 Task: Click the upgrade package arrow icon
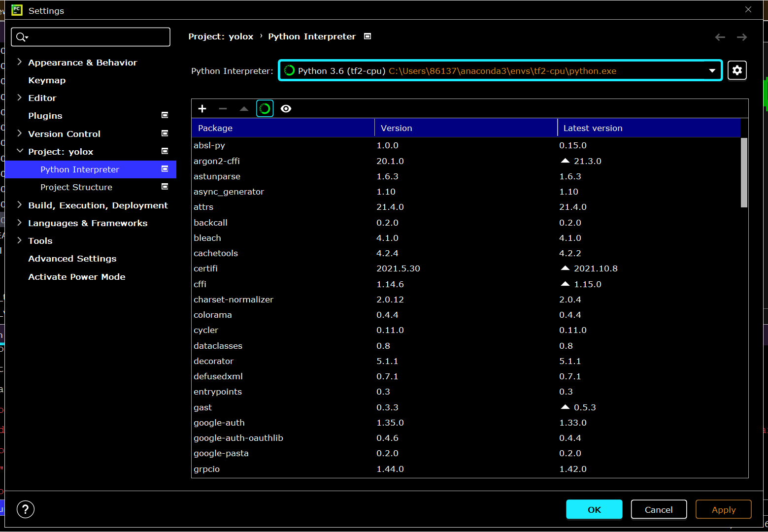(x=244, y=109)
